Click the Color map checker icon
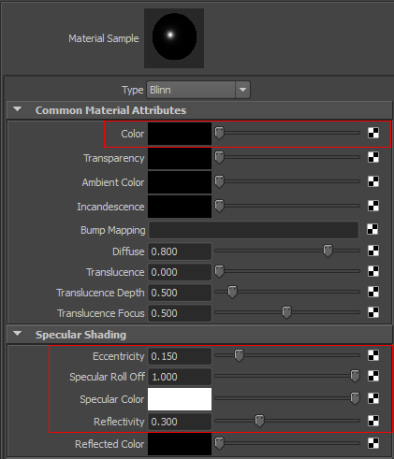 click(373, 133)
